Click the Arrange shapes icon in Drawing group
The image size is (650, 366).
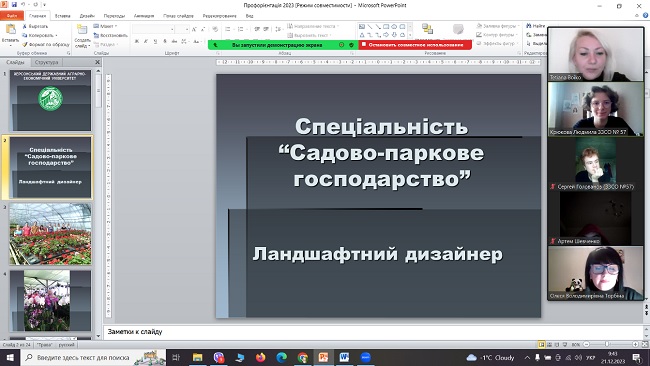pos(427,29)
